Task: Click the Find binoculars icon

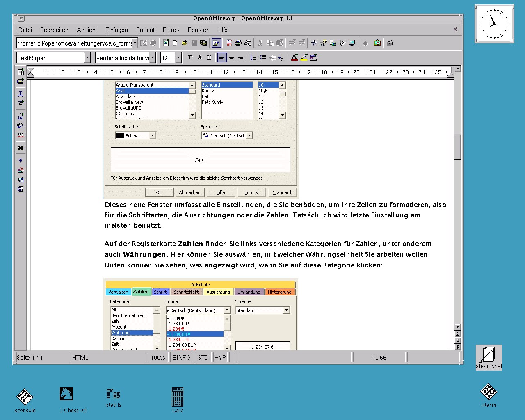Action: [x=21, y=148]
